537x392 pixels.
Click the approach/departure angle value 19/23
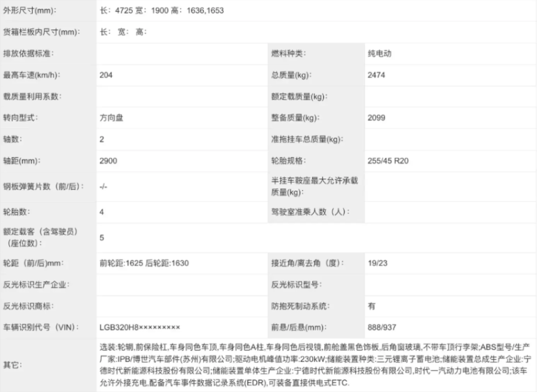click(377, 264)
